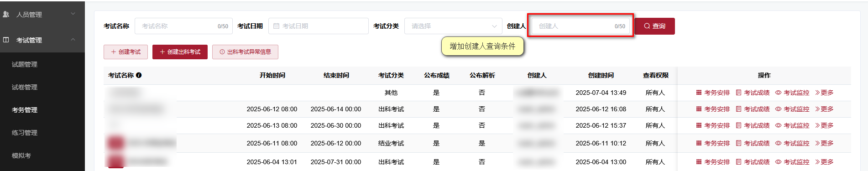Expand the 人员管理 sidebar menu
Viewport: 868px width, 171px height.
42,14
